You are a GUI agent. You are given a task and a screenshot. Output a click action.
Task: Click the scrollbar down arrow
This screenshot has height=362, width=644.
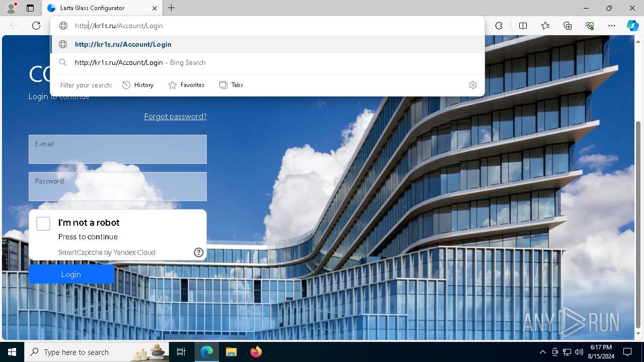pos(638,334)
